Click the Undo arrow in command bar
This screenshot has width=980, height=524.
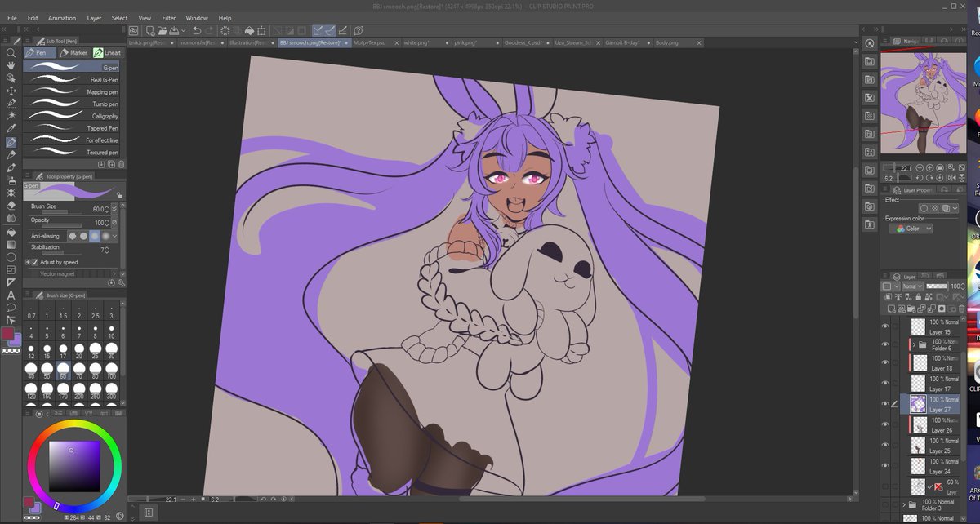(198, 30)
